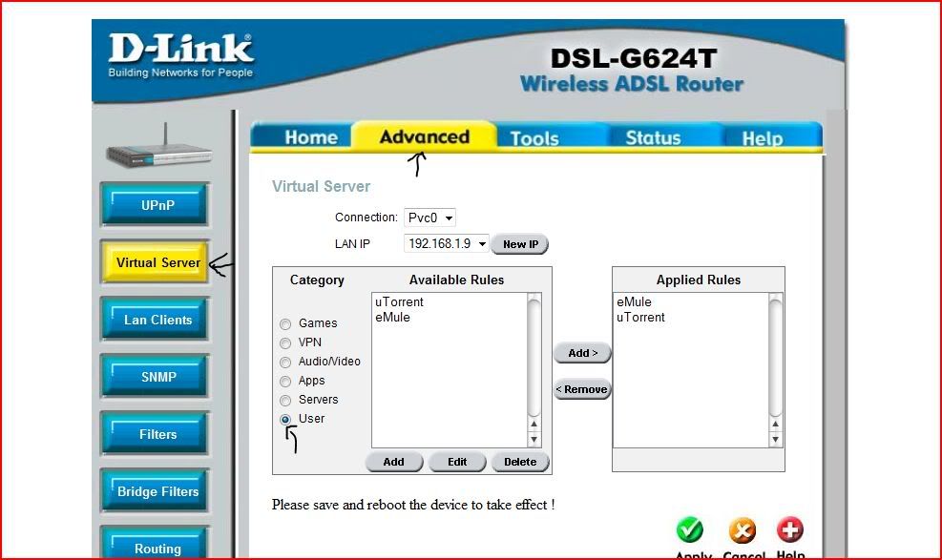Screen dimensions: 942x560
Task: Open the Advanced tab
Action: [424, 136]
